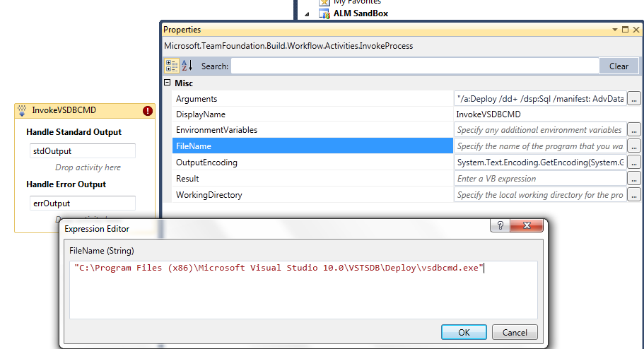Click the ALM SandBox team project icon

tap(325, 13)
